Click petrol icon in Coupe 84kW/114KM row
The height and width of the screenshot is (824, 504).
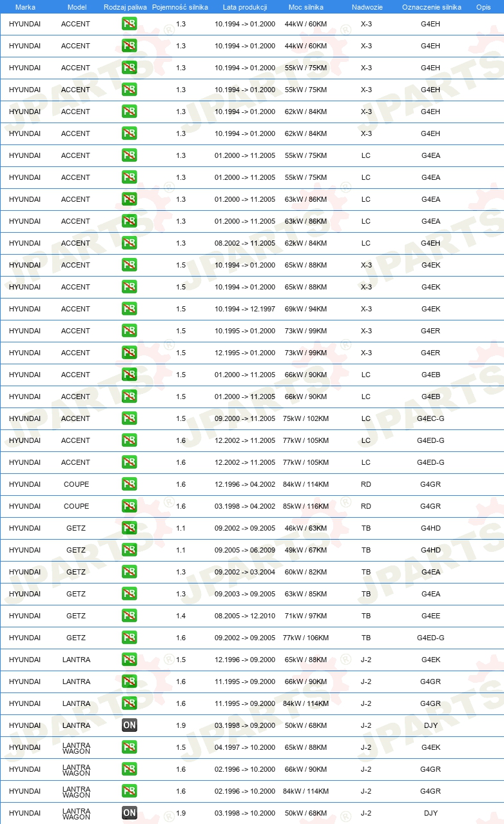[130, 484]
